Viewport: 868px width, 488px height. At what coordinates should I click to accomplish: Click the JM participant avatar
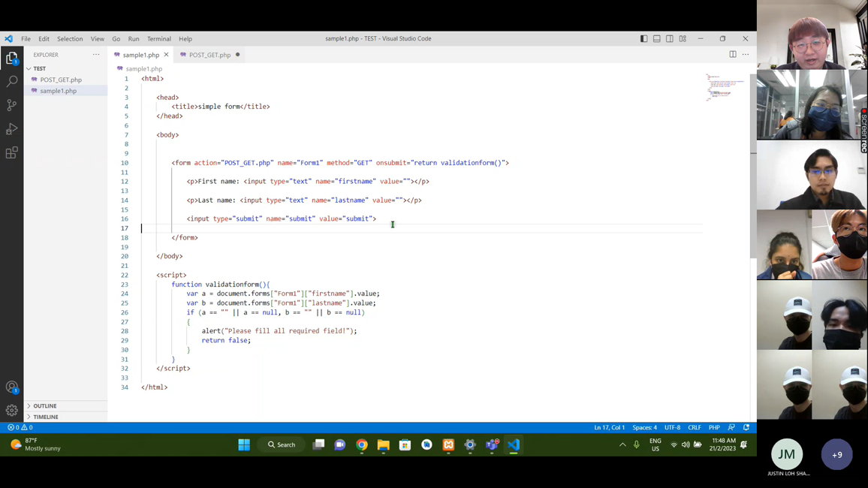pos(787,454)
